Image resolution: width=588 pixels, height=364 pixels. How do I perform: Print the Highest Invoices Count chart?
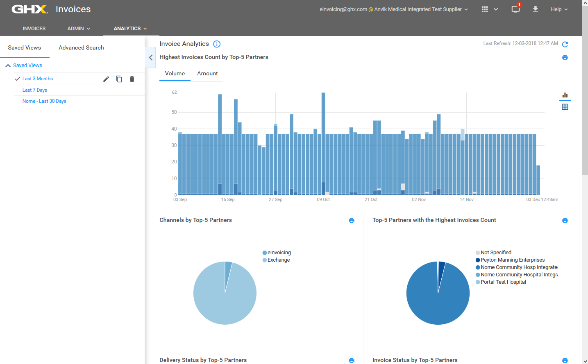pyautogui.click(x=565, y=57)
